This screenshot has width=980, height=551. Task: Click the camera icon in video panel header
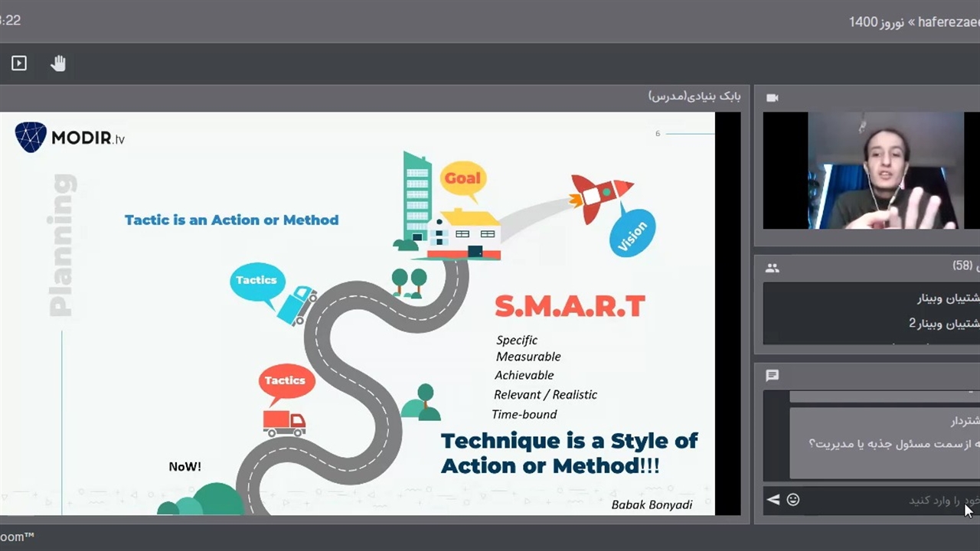click(772, 98)
